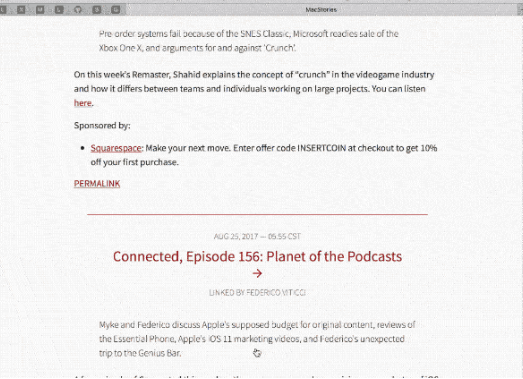Click the 'INSERTCOIN' offer code text
The height and width of the screenshot is (379, 523).
[322, 148]
